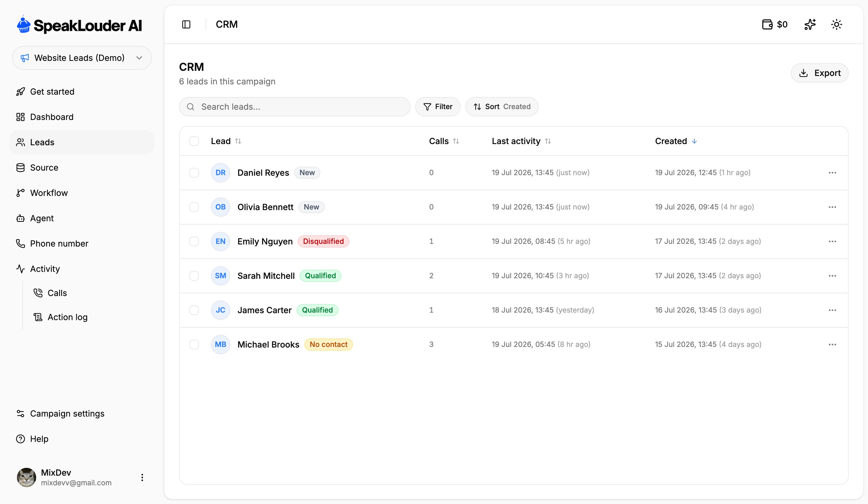The image size is (868, 504).
Task: Open Phone number in sidebar
Action: pyautogui.click(x=82, y=244)
